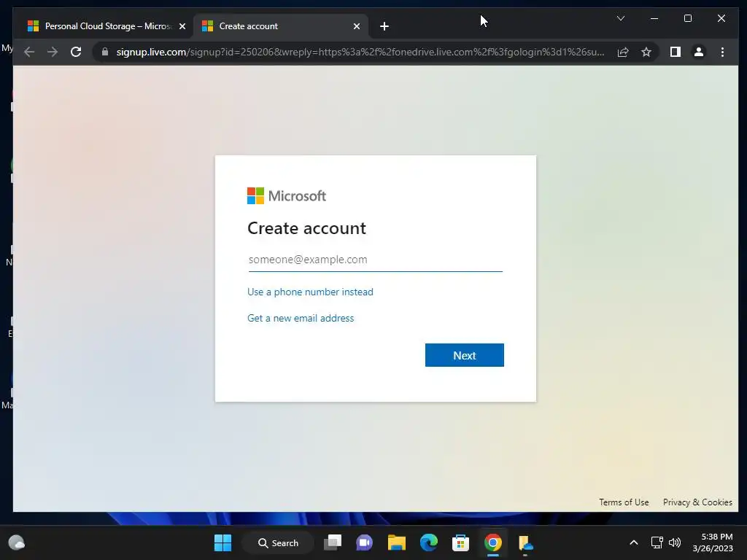
Task: Open Chrome's three-dot menu
Action: tap(722, 52)
